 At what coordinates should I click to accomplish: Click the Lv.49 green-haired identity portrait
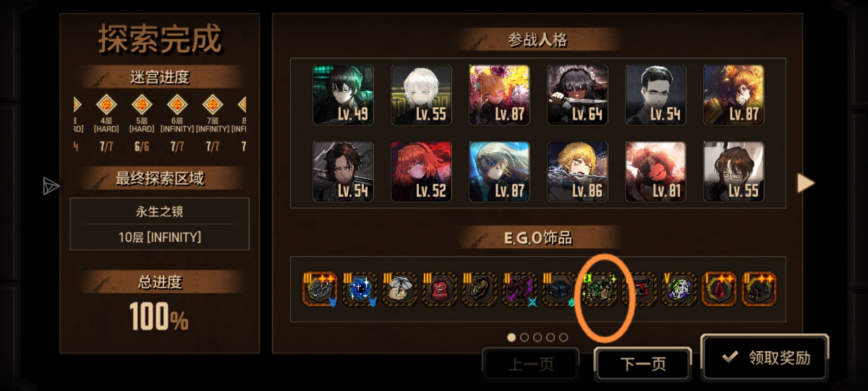[343, 95]
